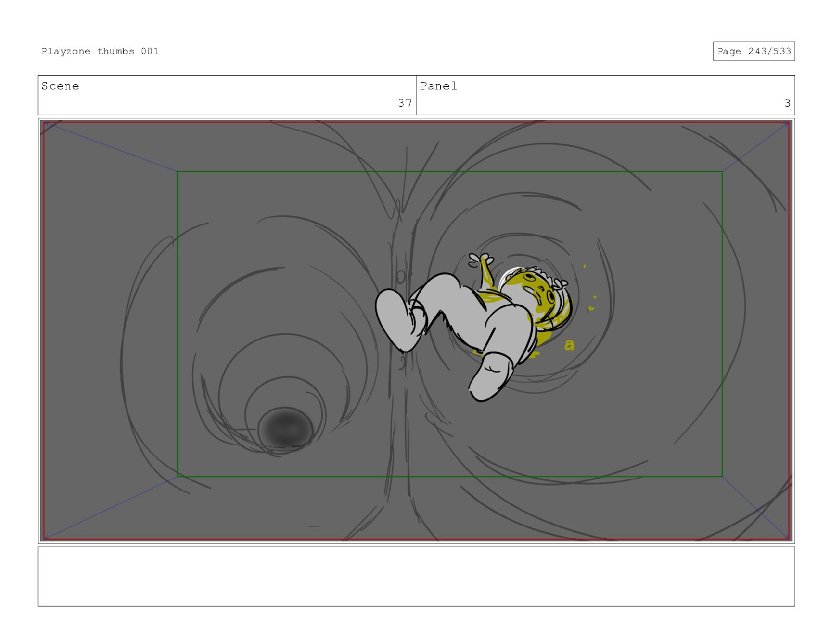Click the panel number '3'

point(787,103)
